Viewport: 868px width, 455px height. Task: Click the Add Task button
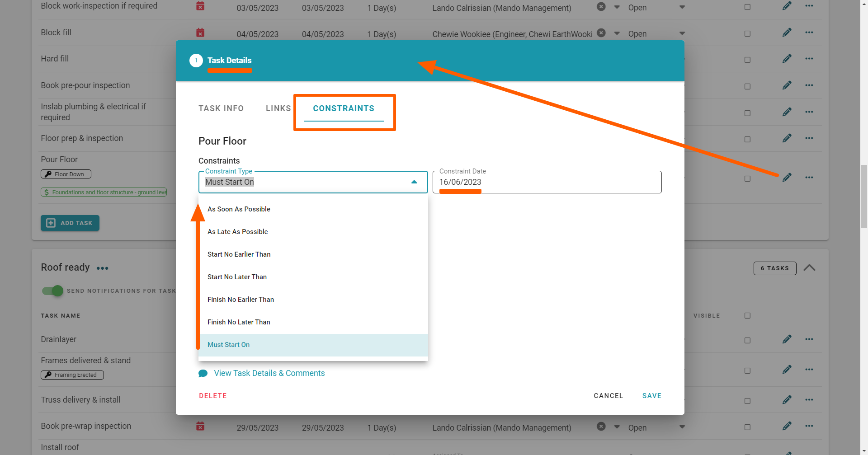click(70, 223)
